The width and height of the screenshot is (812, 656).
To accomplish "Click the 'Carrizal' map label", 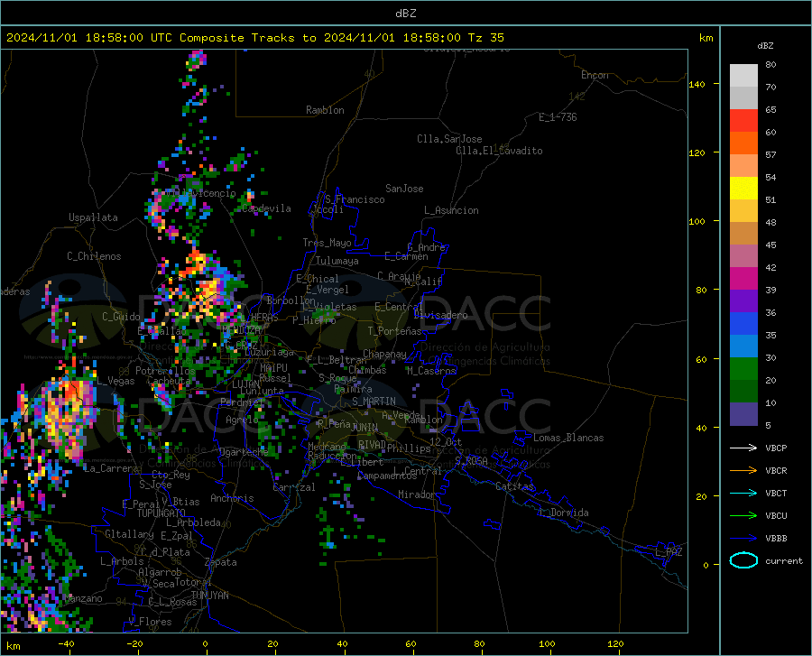I will tap(293, 487).
